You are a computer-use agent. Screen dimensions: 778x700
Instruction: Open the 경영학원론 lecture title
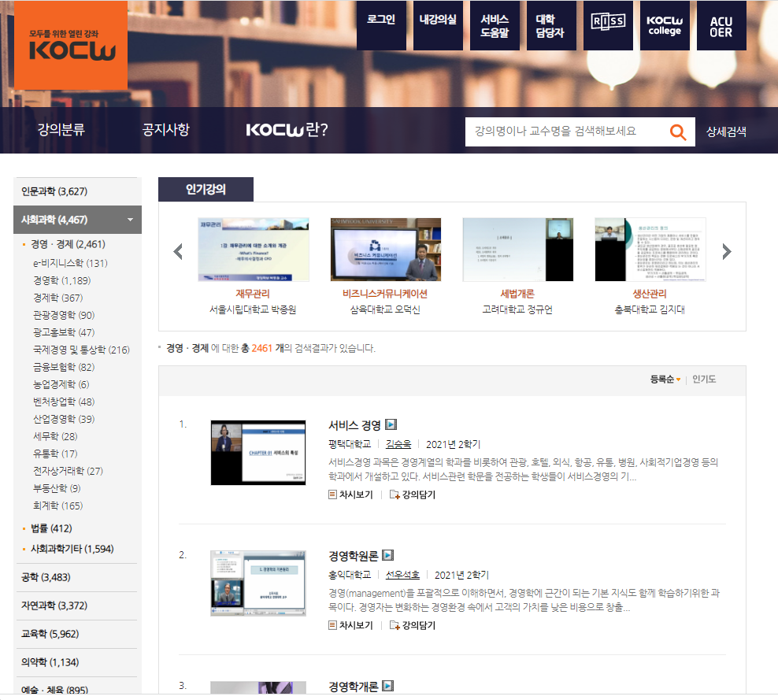tap(354, 556)
